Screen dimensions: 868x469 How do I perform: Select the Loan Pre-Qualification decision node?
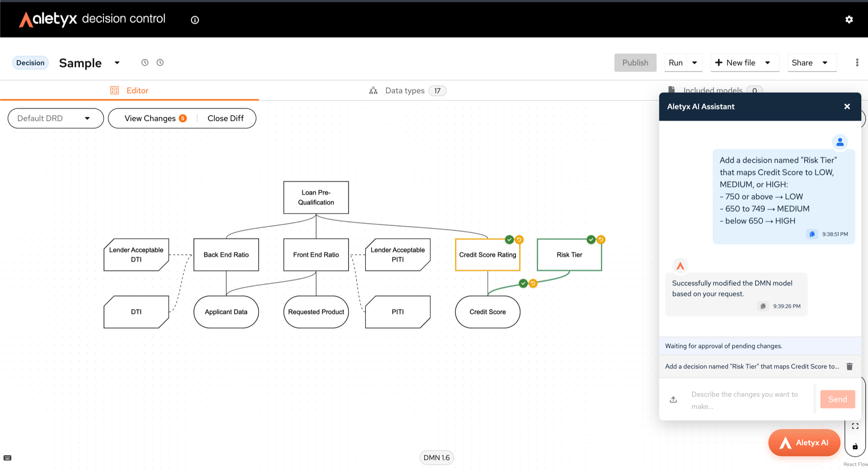tap(316, 197)
